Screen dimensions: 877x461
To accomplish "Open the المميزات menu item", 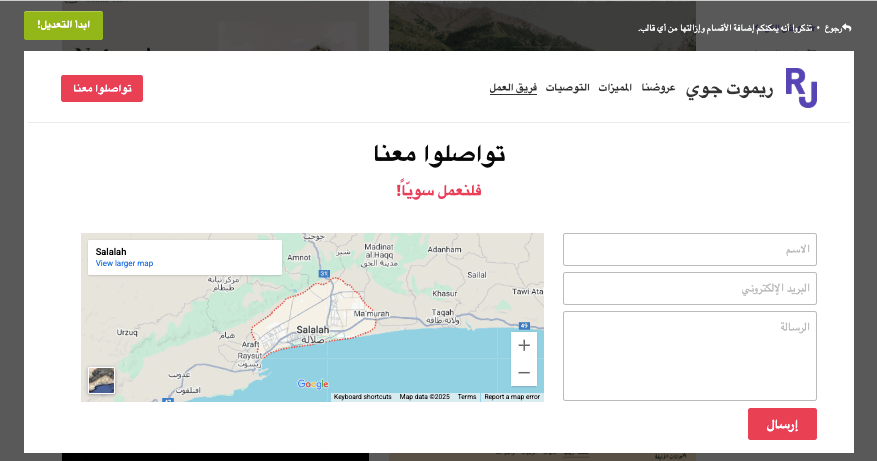I will [615, 88].
